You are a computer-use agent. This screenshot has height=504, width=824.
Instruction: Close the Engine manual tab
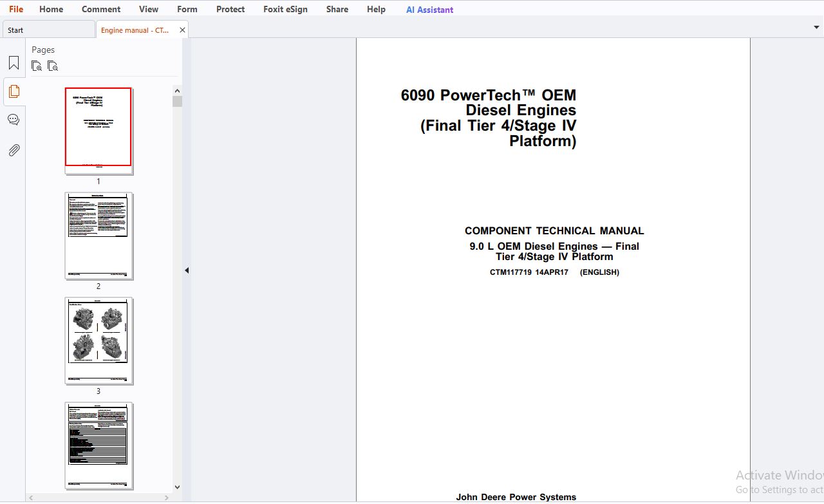coord(182,30)
